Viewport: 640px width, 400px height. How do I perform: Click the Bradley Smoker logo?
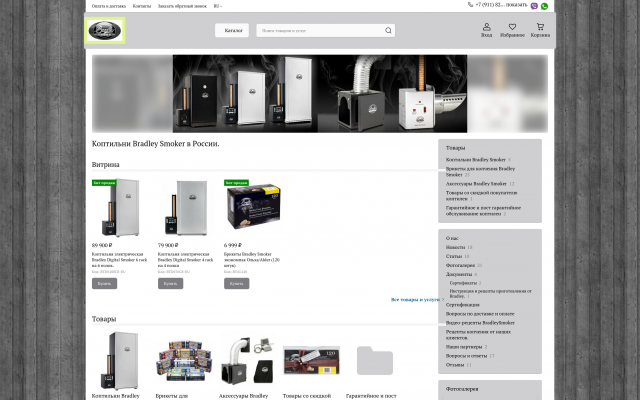(105, 31)
